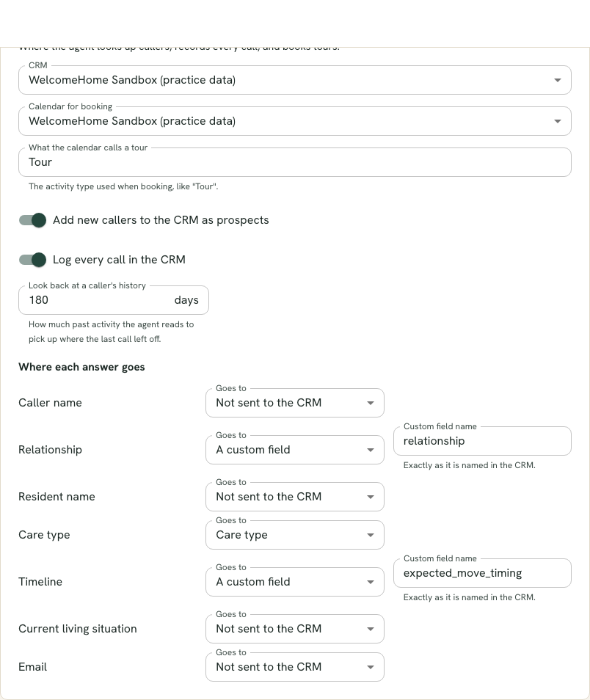Open the CRM dropdown

[295, 80]
